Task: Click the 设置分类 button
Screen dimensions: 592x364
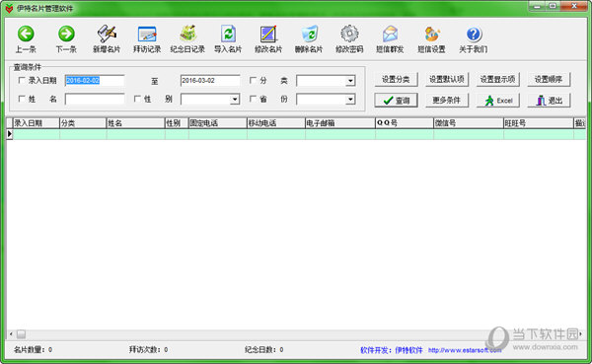Action: (x=396, y=79)
